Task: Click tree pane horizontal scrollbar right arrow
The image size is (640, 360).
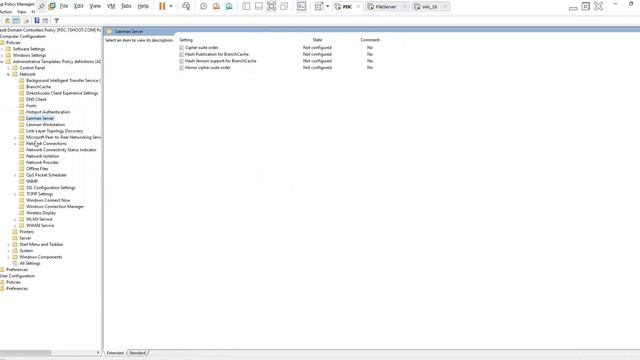Action: 98,353
